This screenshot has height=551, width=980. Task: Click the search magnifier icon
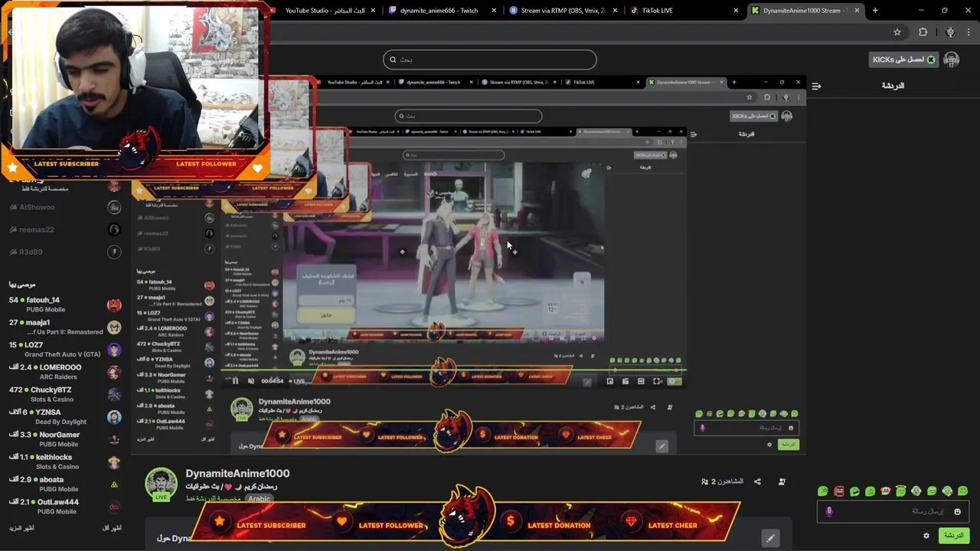393,60
